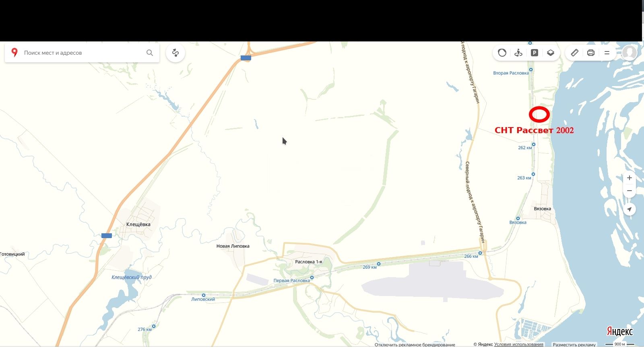The width and height of the screenshot is (644, 362).
Task: Open the main menu icon
Action: click(607, 53)
